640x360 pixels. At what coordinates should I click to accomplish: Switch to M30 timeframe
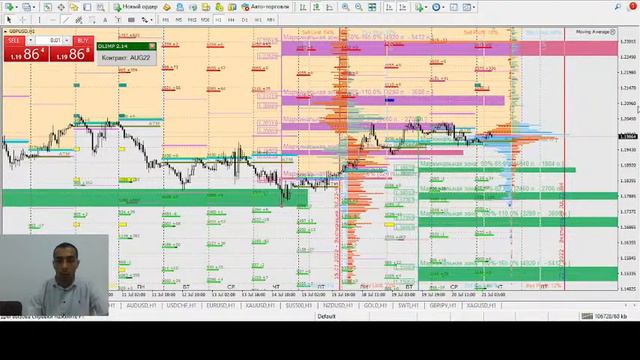(205, 20)
